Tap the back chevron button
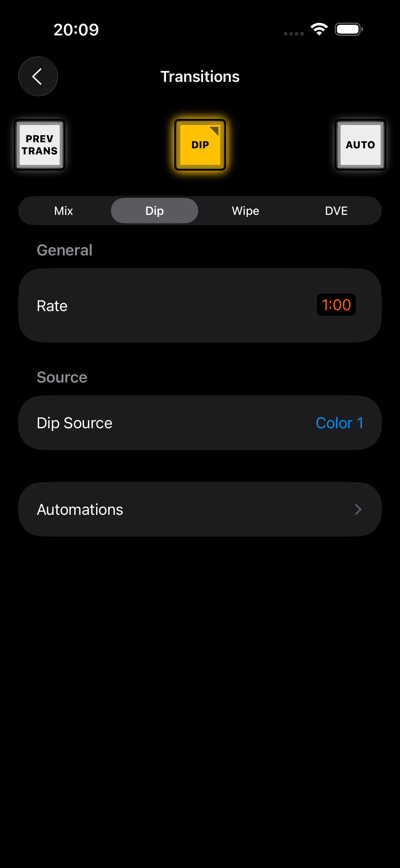This screenshot has width=400, height=868. 38,77
